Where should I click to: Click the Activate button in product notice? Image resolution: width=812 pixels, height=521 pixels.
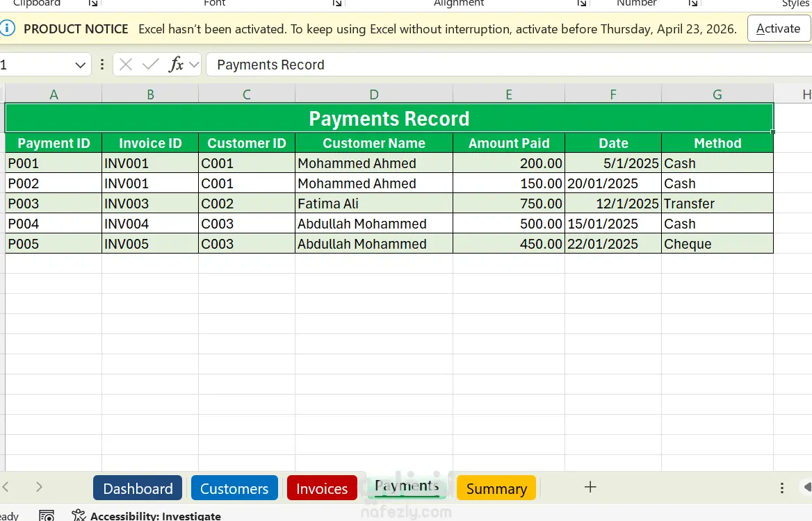tap(779, 28)
